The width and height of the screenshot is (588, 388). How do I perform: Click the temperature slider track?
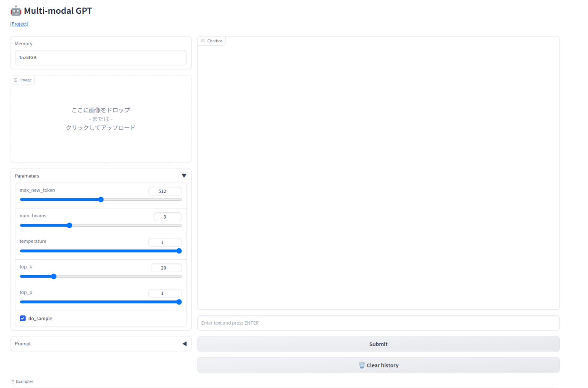(x=101, y=251)
